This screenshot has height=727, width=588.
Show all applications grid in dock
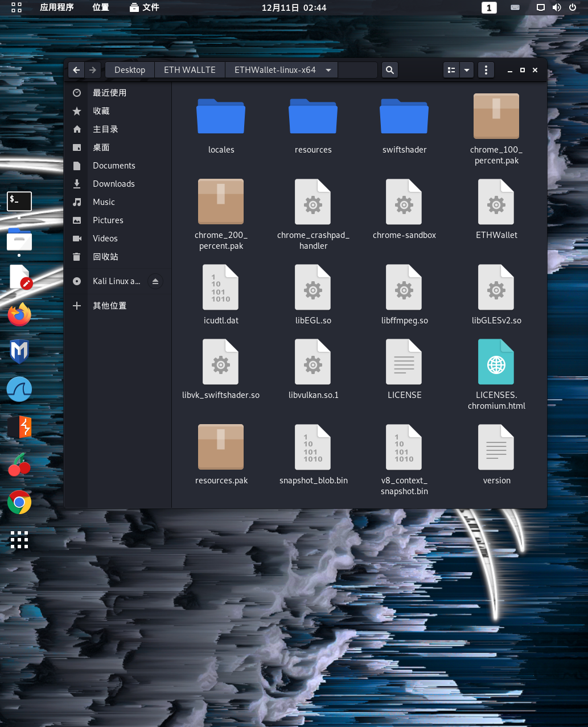tap(19, 540)
